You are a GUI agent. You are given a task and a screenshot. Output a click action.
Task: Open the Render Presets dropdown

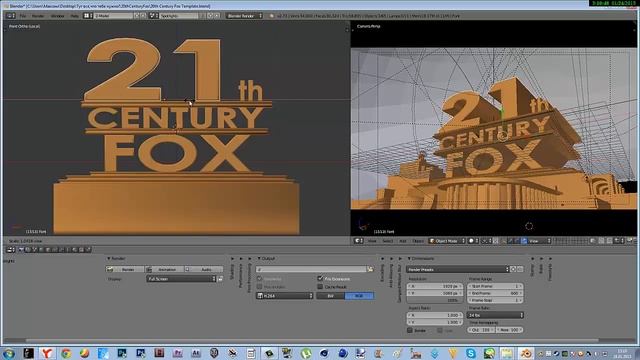(x=458, y=269)
